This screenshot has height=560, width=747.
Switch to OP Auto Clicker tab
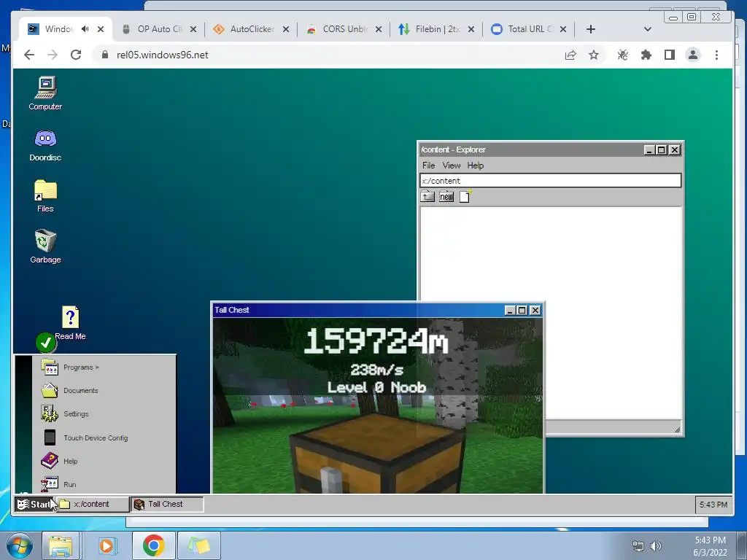click(x=158, y=29)
